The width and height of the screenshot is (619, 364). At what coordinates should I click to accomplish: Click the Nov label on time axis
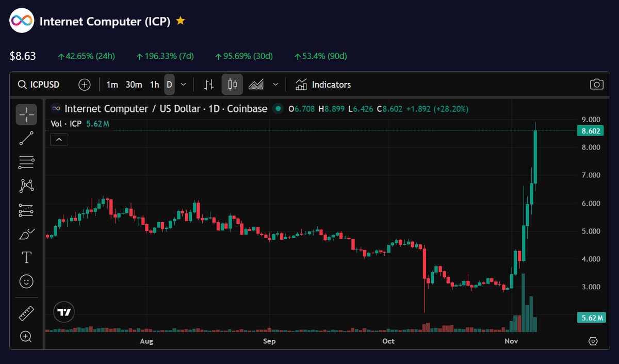[511, 341]
